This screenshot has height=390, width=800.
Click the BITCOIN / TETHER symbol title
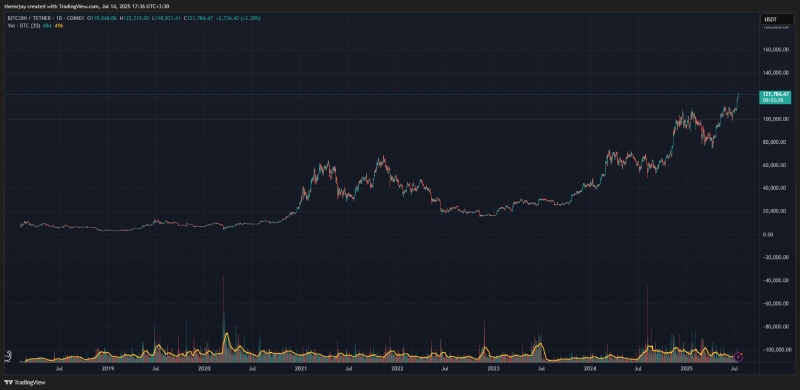click(29, 18)
